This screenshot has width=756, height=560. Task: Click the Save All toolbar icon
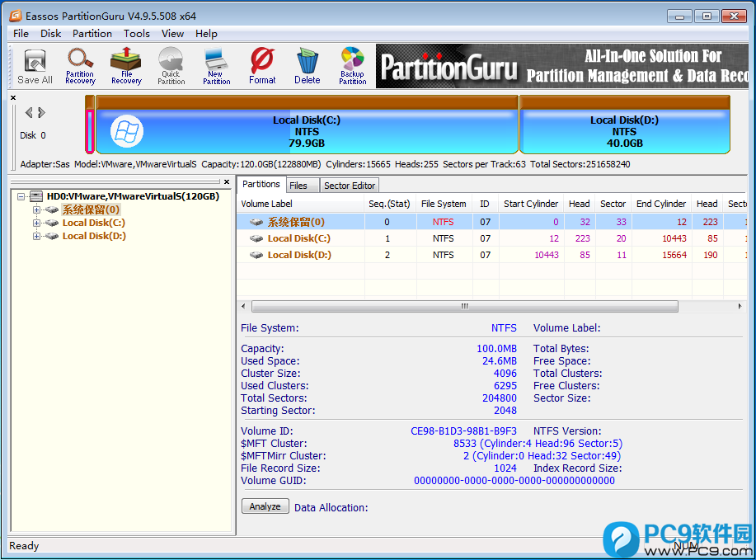pos(35,67)
